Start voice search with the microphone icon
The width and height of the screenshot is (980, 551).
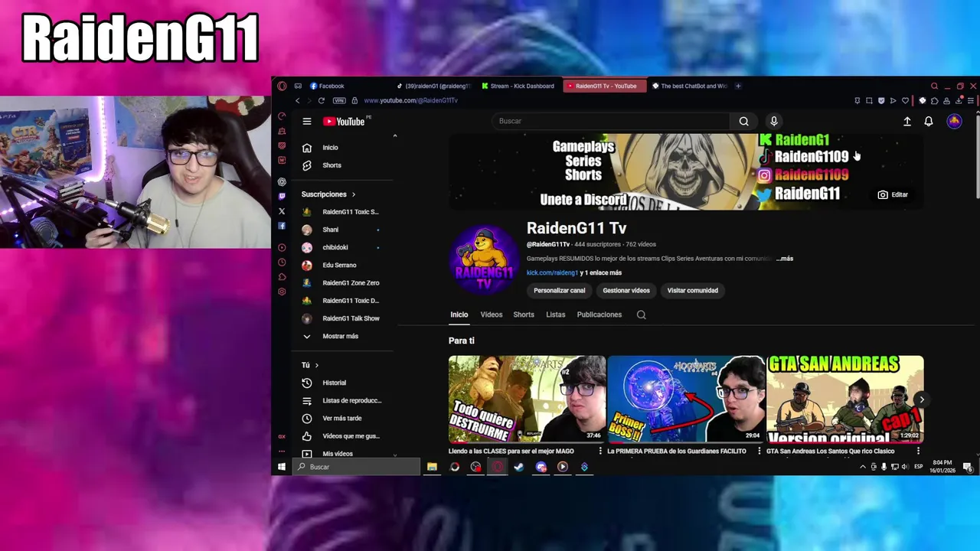click(x=773, y=121)
